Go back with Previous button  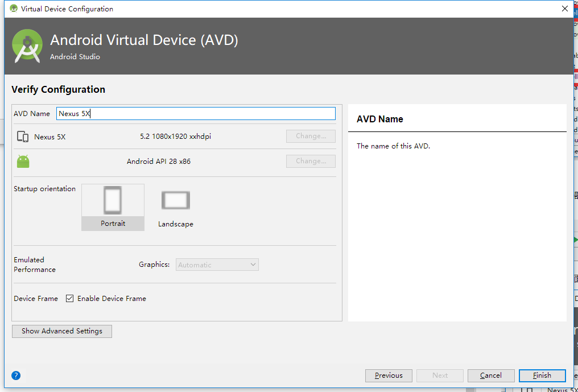pyautogui.click(x=389, y=376)
